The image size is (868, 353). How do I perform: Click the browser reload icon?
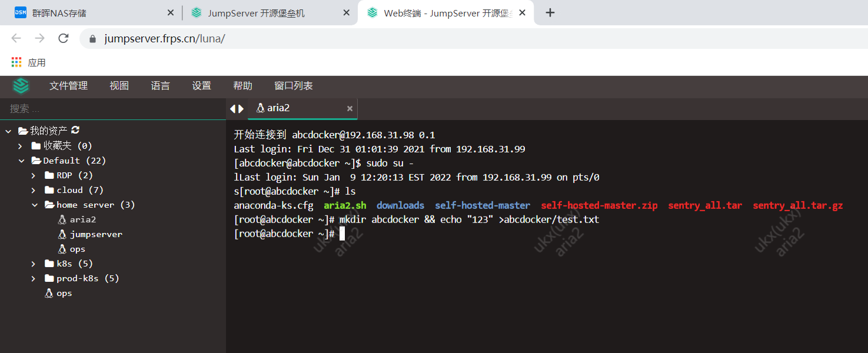(x=64, y=38)
